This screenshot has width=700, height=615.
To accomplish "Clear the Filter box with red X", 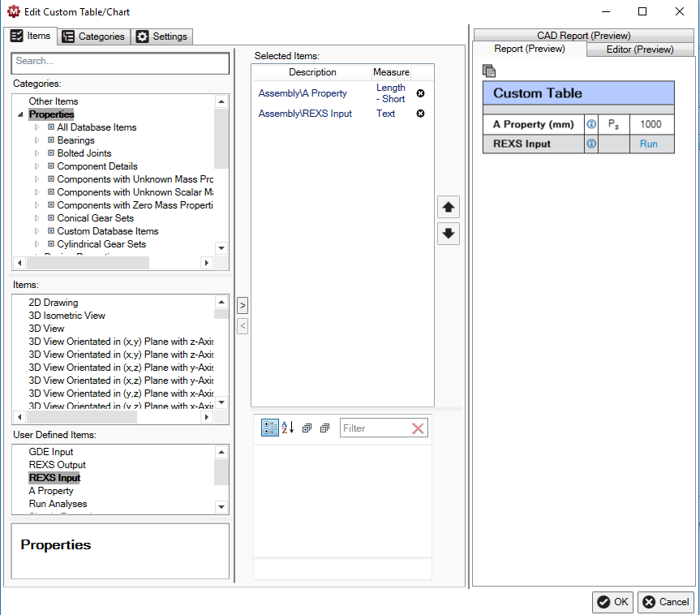I will point(418,428).
